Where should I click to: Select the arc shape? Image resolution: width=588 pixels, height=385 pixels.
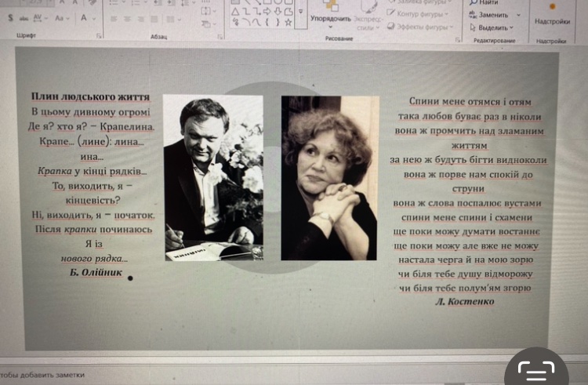click(x=246, y=22)
